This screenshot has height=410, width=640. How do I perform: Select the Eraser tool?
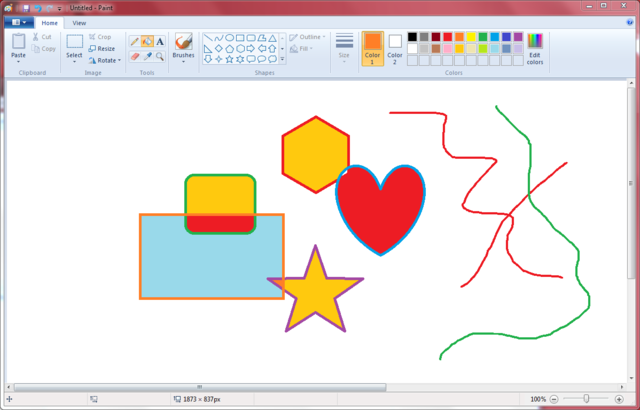(x=135, y=56)
